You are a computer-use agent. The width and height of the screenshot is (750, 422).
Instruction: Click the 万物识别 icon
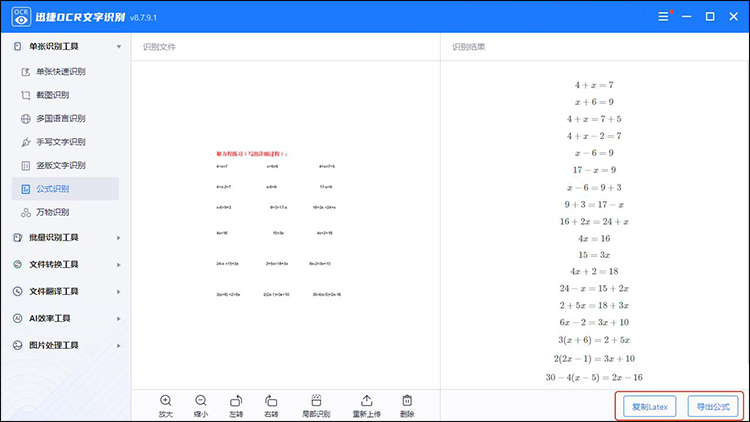[26, 212]
